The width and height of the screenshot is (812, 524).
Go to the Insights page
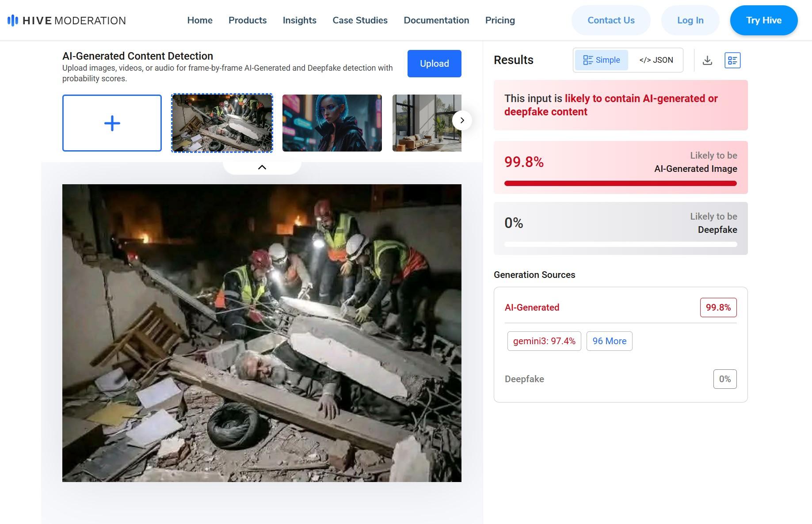coord(299,20)
